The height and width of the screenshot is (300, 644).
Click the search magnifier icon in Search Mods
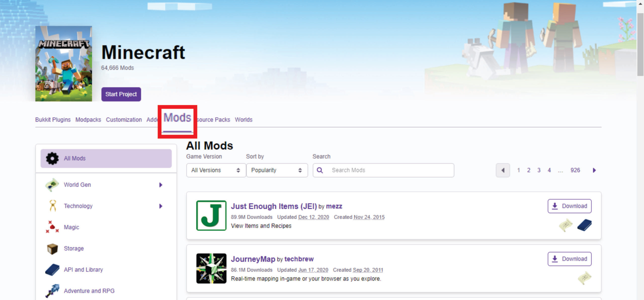coord(320,170)
